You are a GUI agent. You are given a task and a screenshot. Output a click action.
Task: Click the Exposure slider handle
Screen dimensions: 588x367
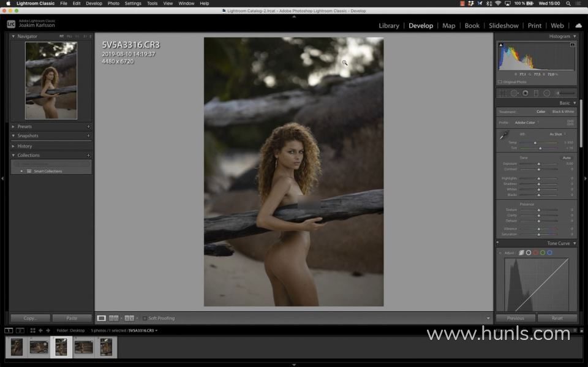click(538, 164)
